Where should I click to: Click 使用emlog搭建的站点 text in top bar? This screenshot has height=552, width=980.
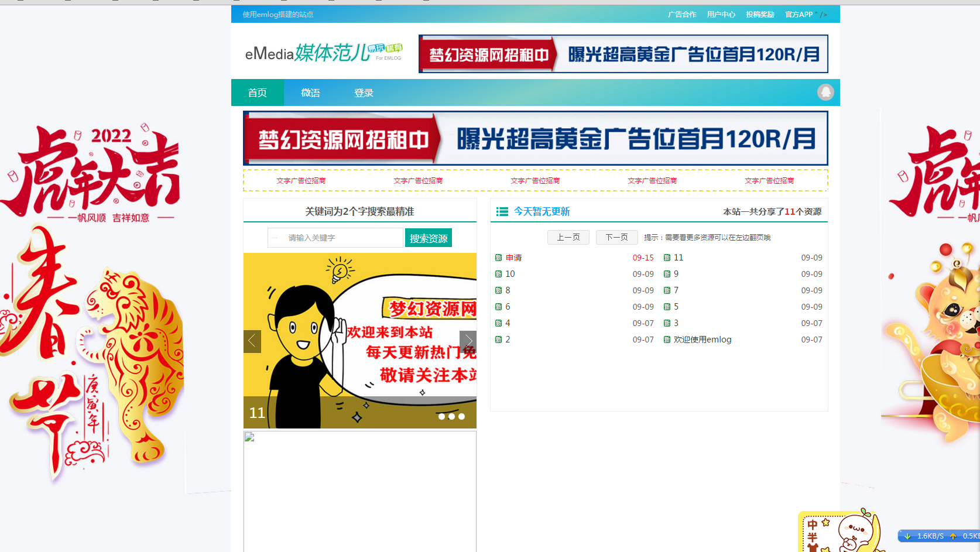pyautogui.click(x=278, y=15)
